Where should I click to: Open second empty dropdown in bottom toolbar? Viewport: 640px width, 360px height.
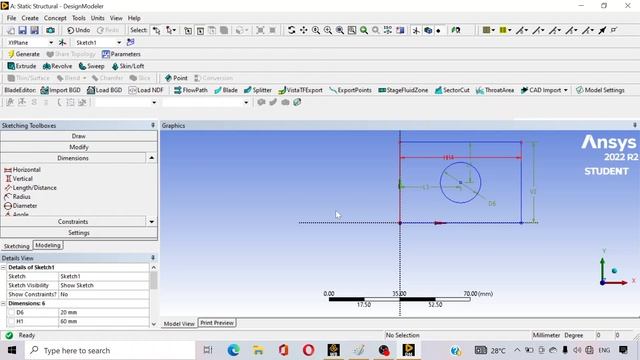246,102
